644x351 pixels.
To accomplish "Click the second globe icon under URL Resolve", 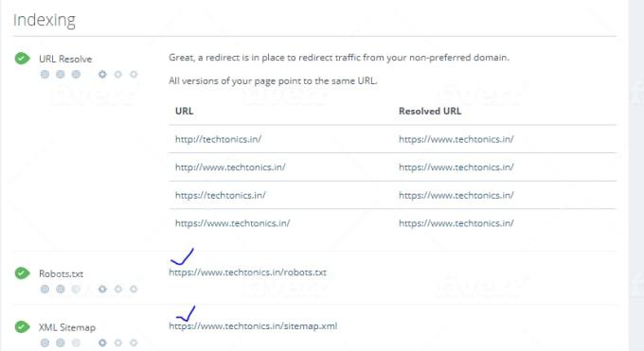I will [61, 75].
